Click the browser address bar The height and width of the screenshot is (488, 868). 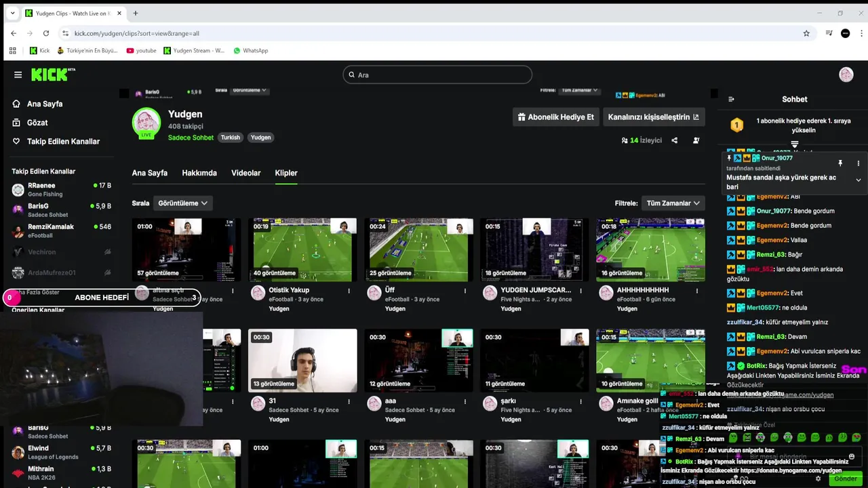[434, 33]
